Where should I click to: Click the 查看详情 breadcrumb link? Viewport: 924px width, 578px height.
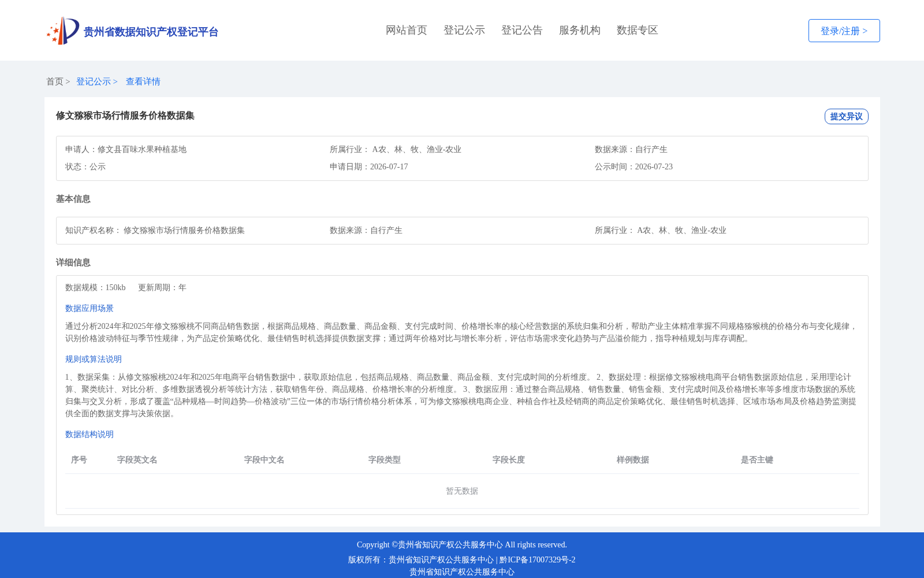click(x=143, y=81)
